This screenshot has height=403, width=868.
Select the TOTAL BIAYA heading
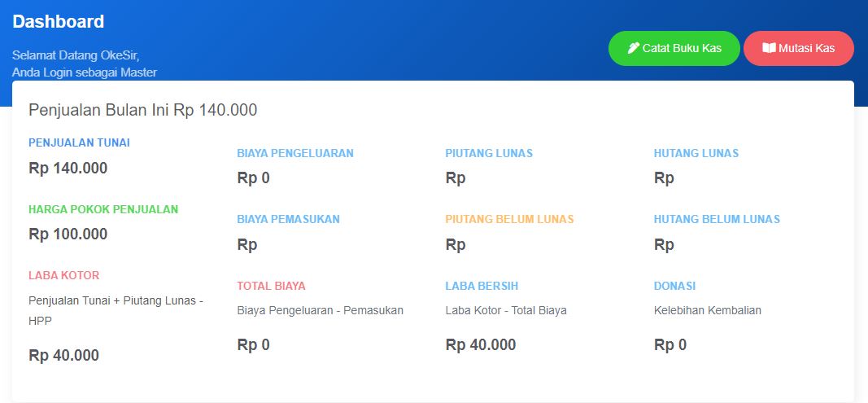(x=272, y=286)
